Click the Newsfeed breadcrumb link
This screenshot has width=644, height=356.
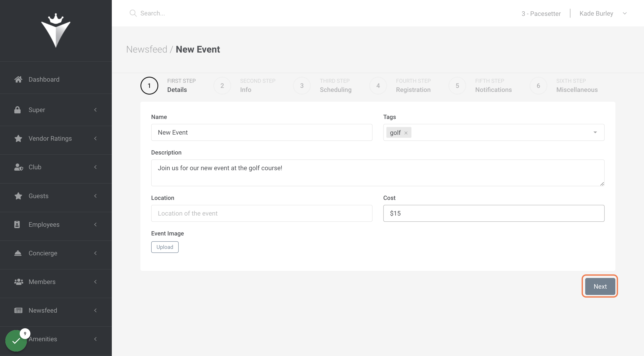[146, 49]
